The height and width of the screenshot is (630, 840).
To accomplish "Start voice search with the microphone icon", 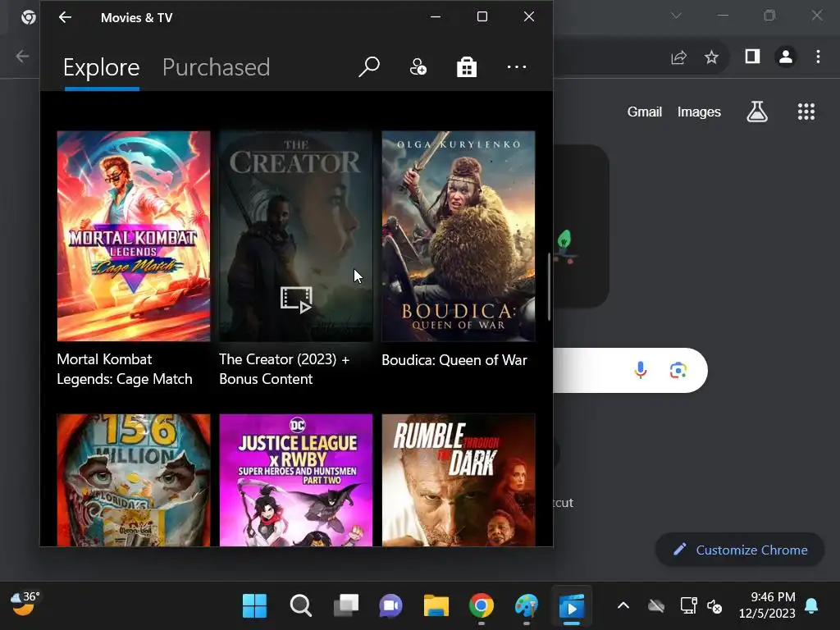I will pyautogui.click(x=640, y=370).
